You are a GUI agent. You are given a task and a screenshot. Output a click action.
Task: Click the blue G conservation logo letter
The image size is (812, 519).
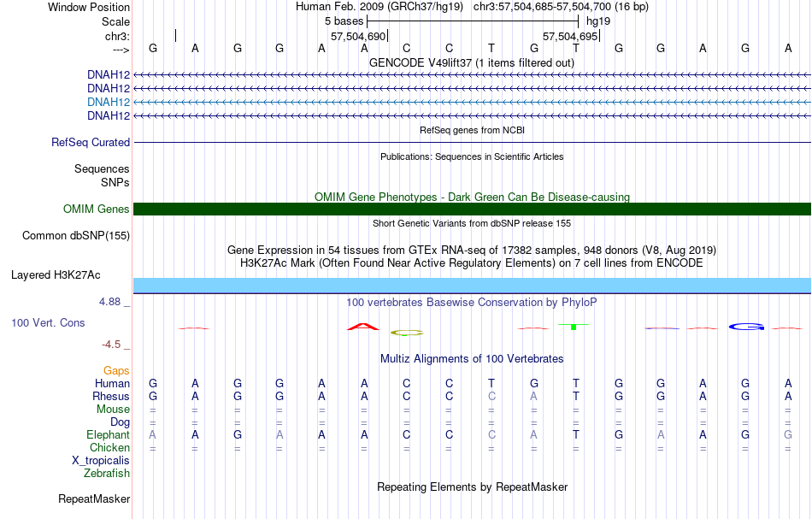[x=746, y=327]
